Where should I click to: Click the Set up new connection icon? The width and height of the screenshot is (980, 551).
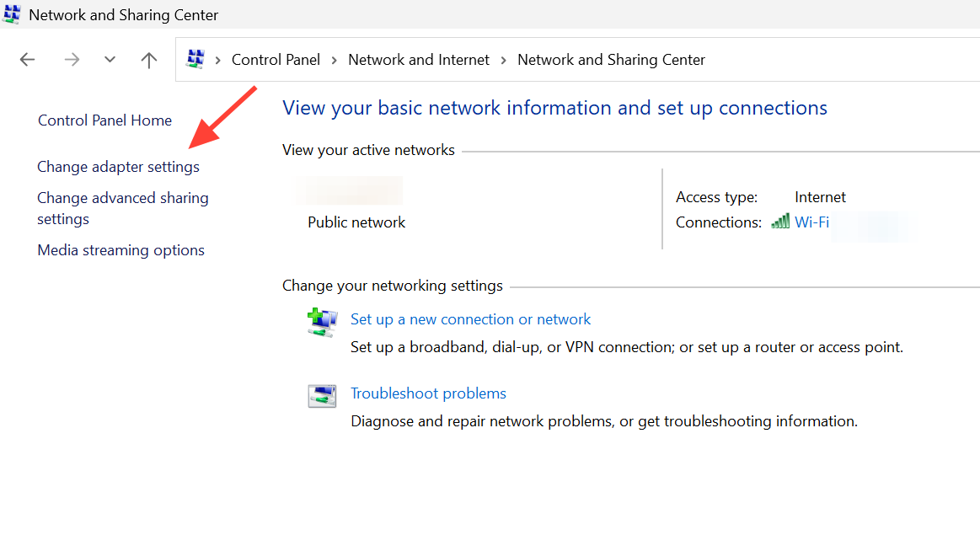coord(322,323)
